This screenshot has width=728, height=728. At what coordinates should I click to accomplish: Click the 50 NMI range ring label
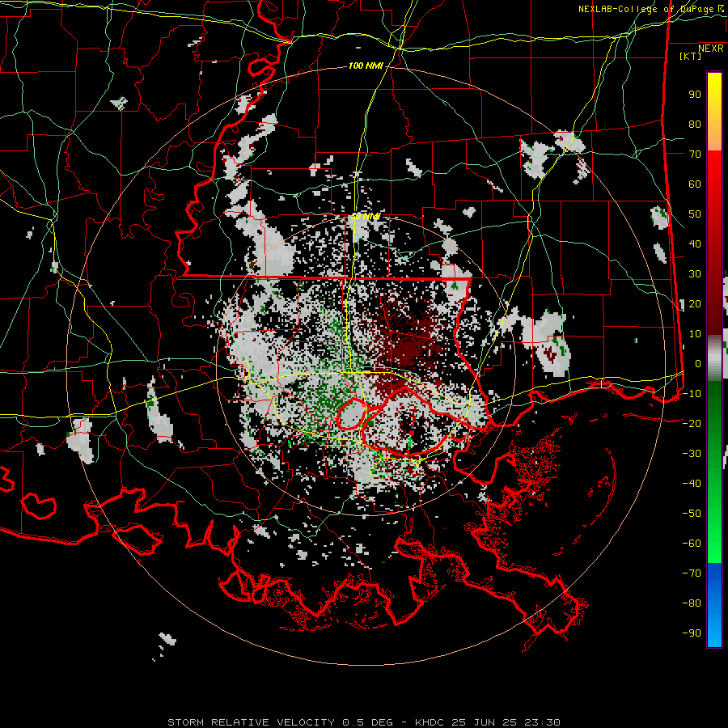coord(366,216)
